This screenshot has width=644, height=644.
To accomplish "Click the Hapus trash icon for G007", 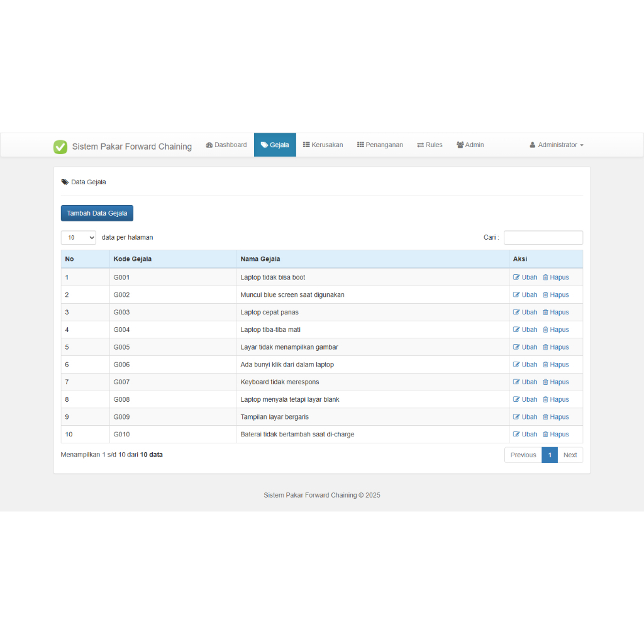I will [545, 382].
